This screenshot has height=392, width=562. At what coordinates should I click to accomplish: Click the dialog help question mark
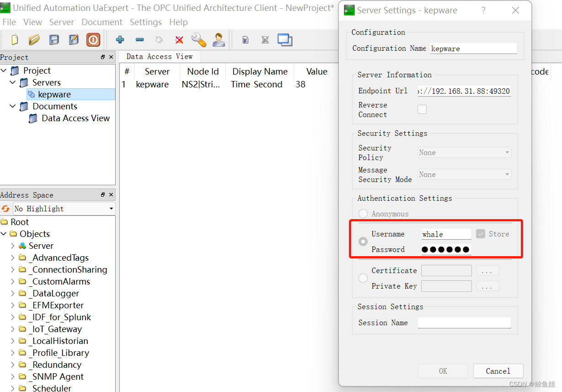point(483,11)
